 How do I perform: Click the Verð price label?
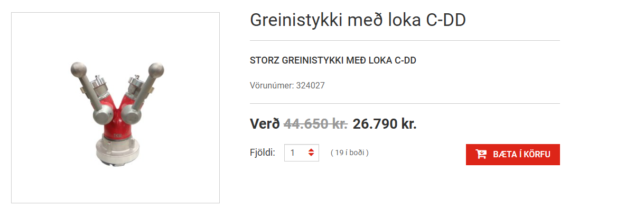(x=264, y=123)
